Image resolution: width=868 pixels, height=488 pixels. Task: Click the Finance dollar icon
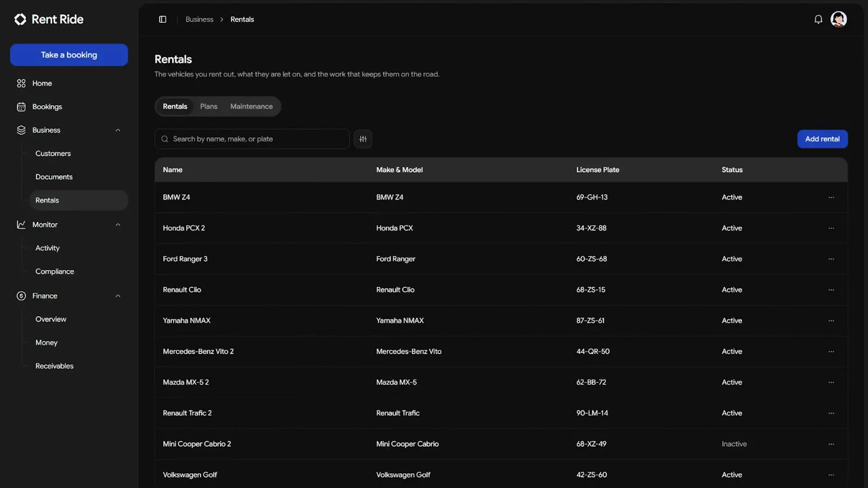point(21,296)
